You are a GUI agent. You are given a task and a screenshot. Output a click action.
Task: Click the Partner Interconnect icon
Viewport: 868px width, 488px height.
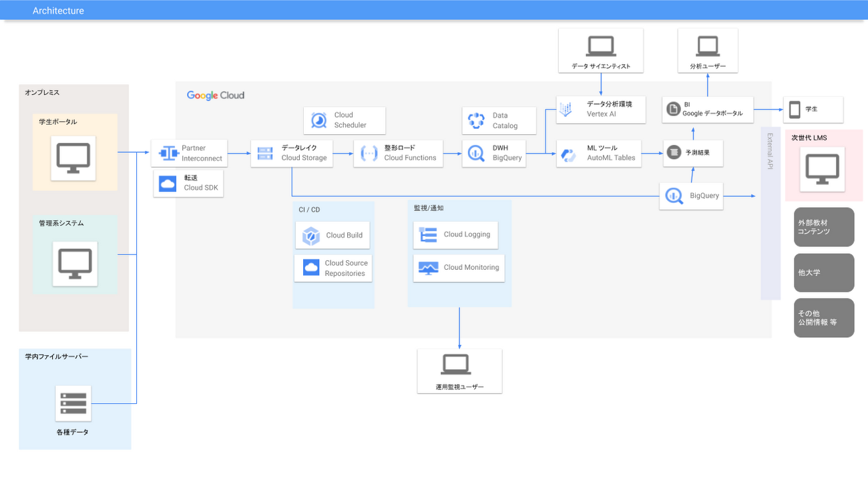[x=168, y=153]
